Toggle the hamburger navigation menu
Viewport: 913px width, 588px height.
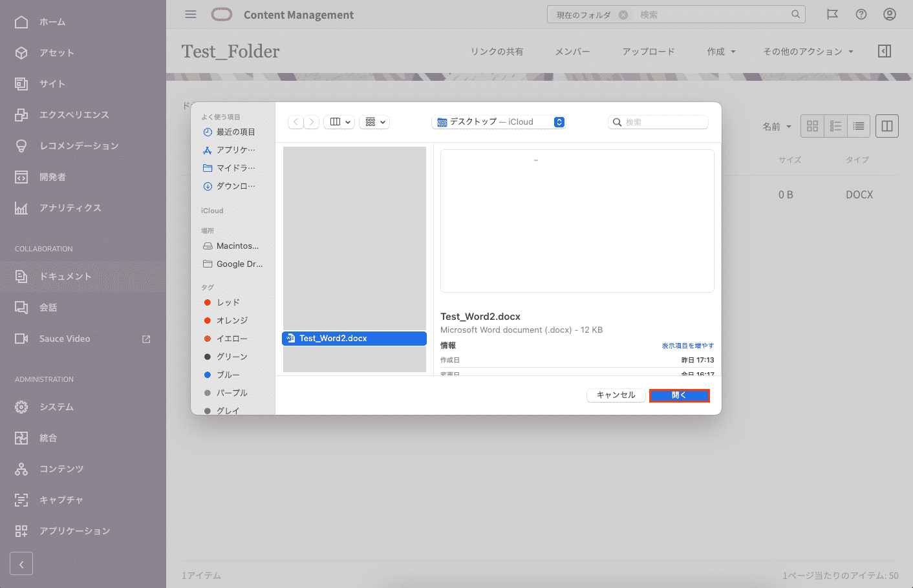191,14
